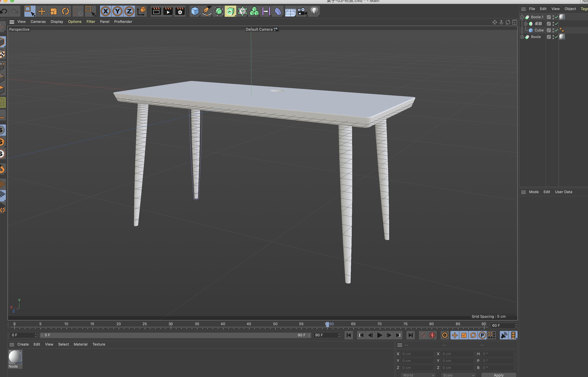The width and height of the screenshot is (588, 377).
Task: Select the Rotate tool in the toolbar
Action: 65,11
